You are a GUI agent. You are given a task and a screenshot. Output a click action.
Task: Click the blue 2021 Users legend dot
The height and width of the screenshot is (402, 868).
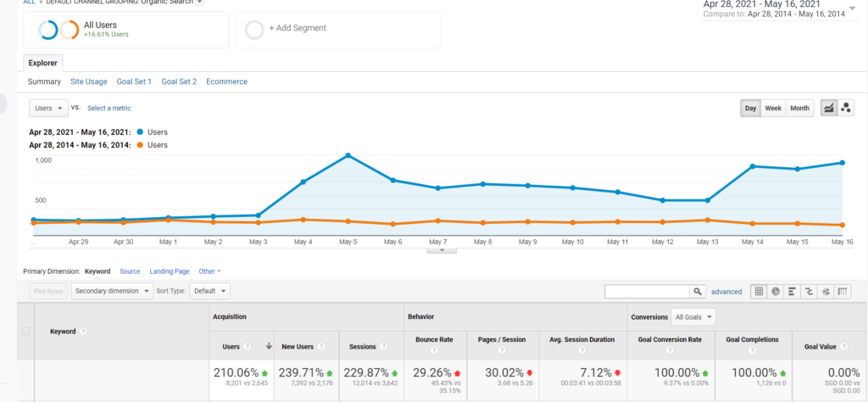coord(140,132)
